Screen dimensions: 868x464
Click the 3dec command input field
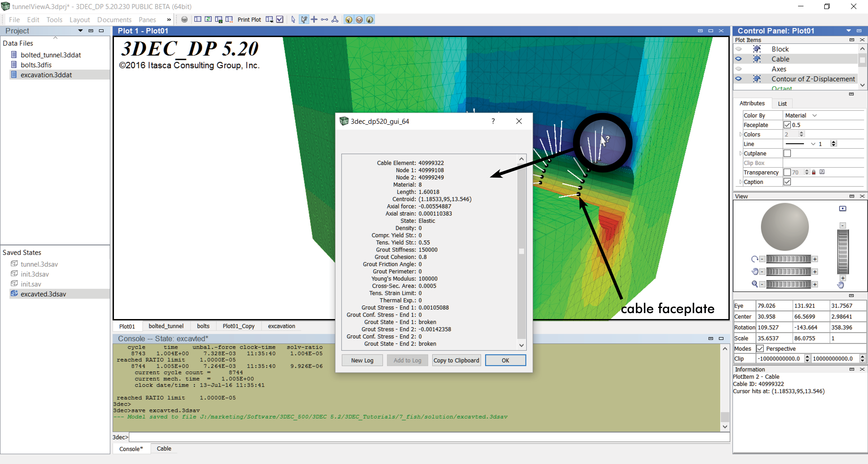click(429, 437)
